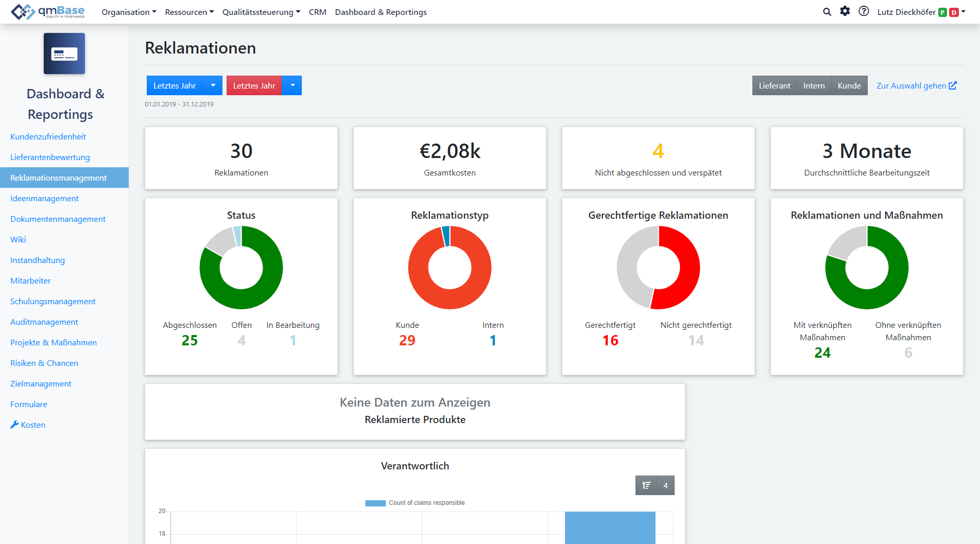Toggle the Lieferant filter

pyautogui.click(x=775, y=85)
